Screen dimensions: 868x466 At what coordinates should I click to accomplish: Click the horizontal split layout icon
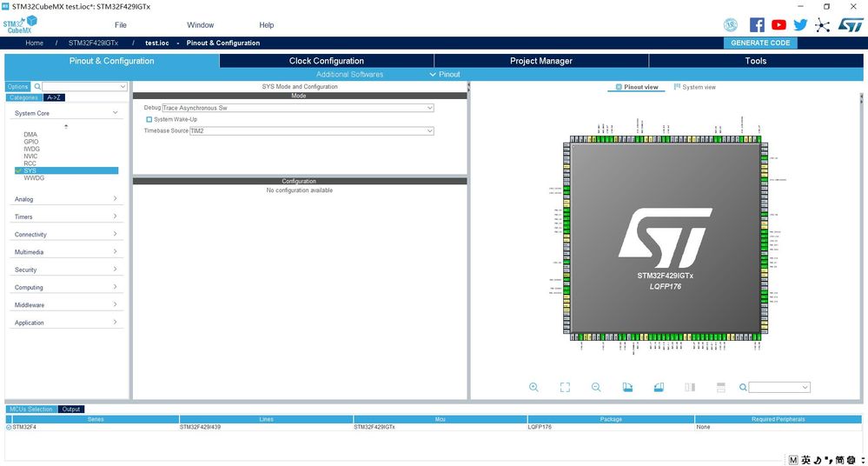(x=721, y=387)
